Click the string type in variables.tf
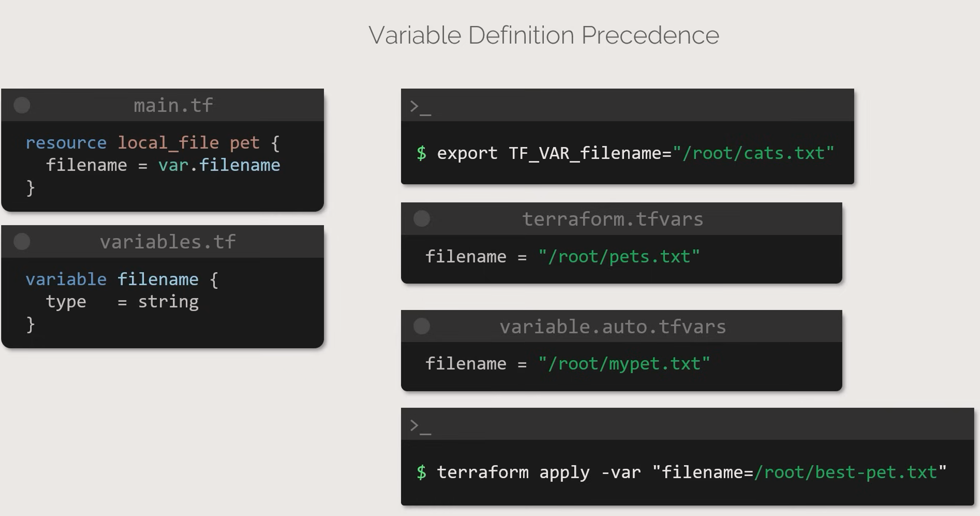The height and width of the screenshot is (516, 980). tap(168, 302)
